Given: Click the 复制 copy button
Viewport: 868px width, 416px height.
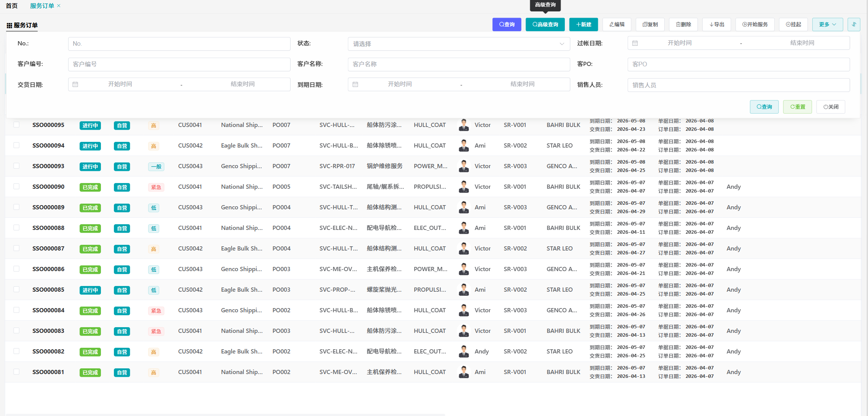Looking at the screenshot, I should point(650,24).
